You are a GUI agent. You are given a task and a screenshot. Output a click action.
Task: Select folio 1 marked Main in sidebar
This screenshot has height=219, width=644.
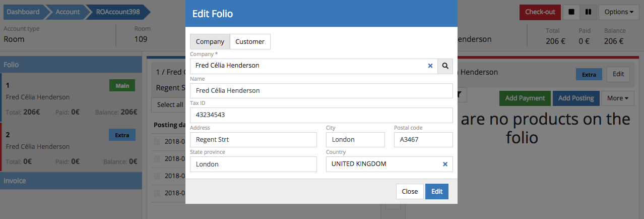point(71,96)
